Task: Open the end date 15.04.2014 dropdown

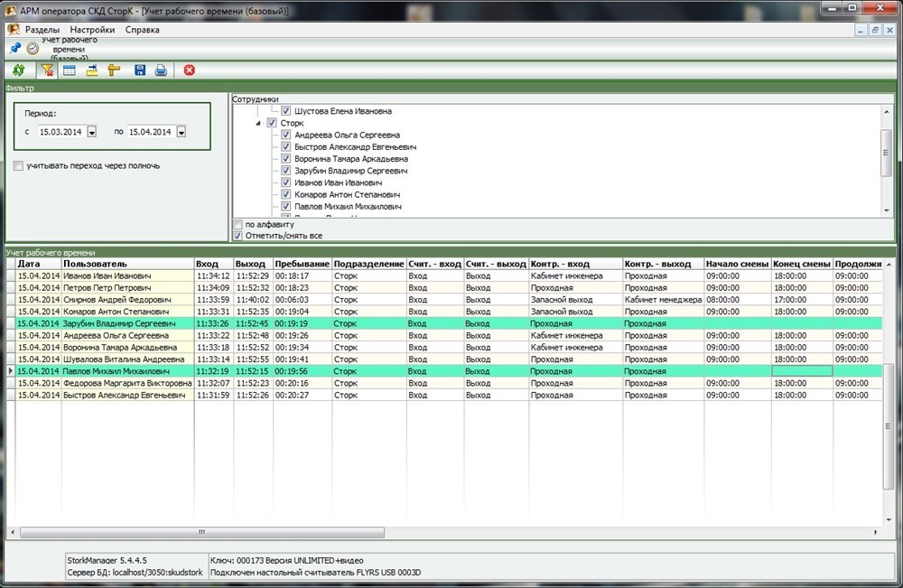Action: point(181,132)
